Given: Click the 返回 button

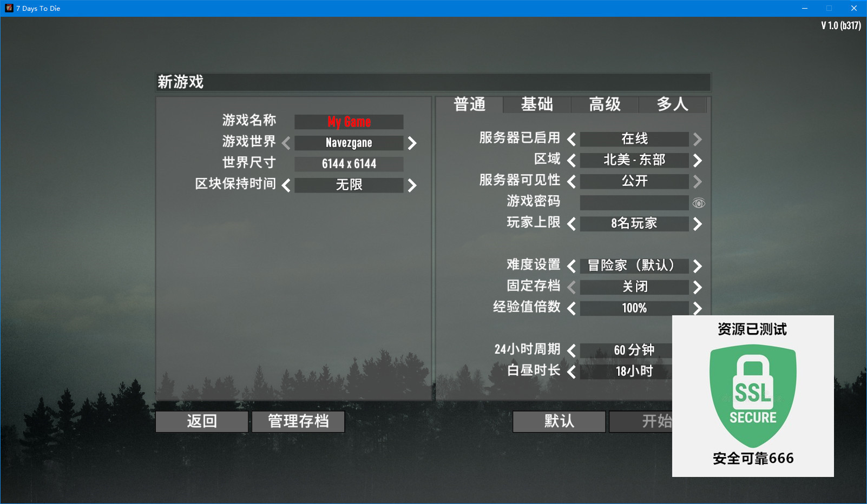Looking at the screenshot, I should coord(202,421).
